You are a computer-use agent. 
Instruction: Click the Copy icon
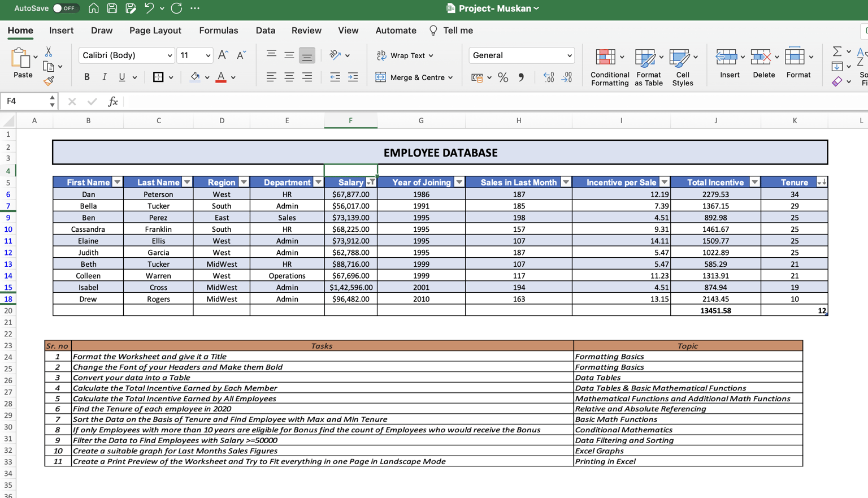coord(49,66)
